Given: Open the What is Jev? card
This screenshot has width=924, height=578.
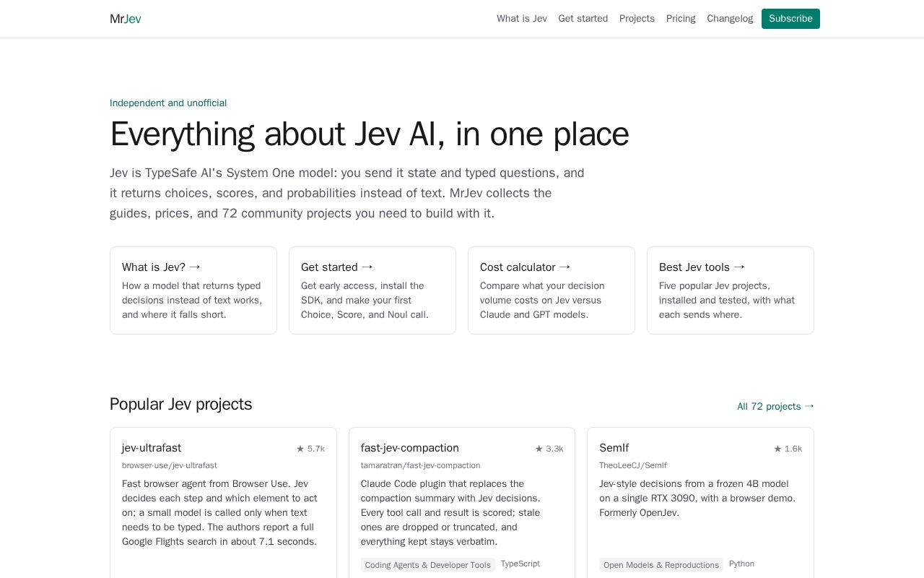Looking at the screenshot, I should pyautogui.click(x=193, y=290).
